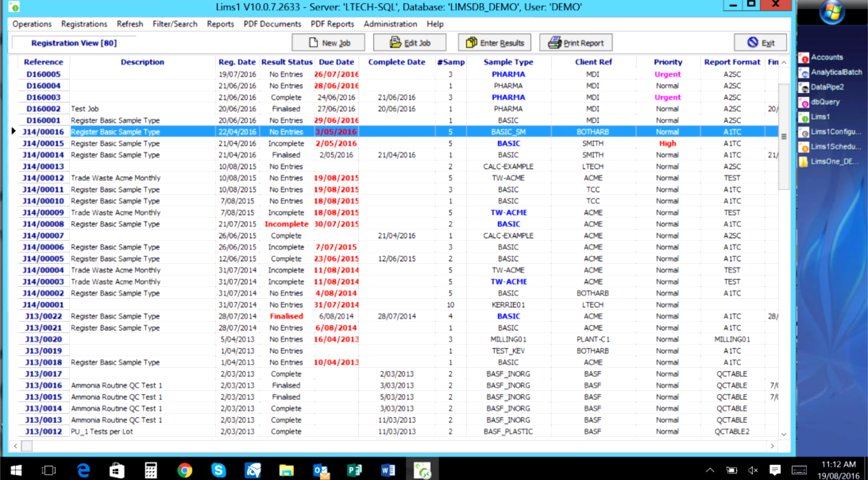Open the Registrations menu

point(84,24)
